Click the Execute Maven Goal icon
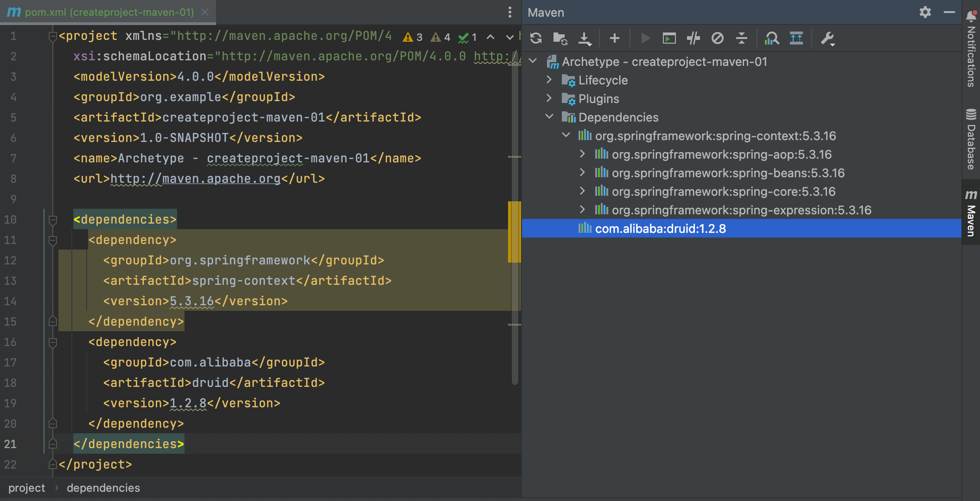The image size is (980, 501). [669, 38]
